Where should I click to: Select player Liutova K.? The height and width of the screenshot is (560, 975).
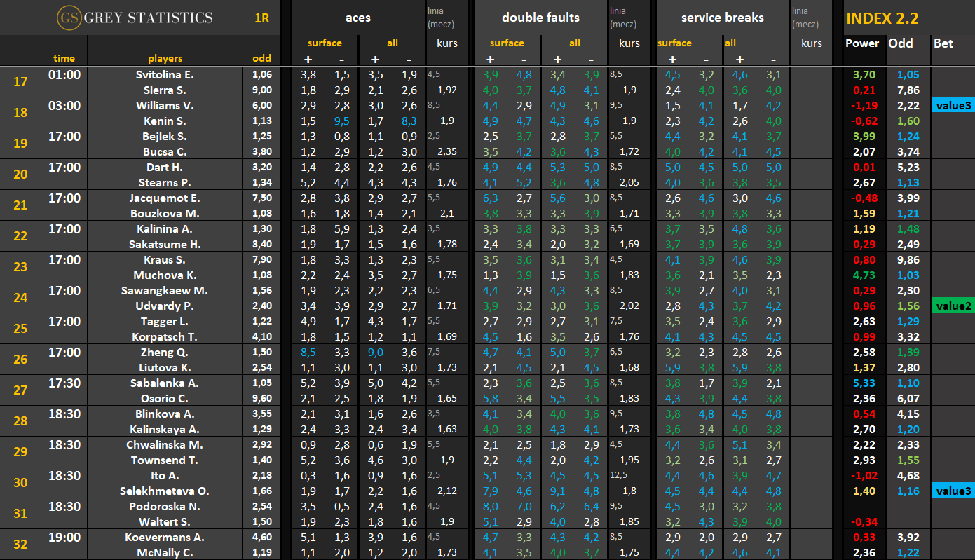click(165, 367)
